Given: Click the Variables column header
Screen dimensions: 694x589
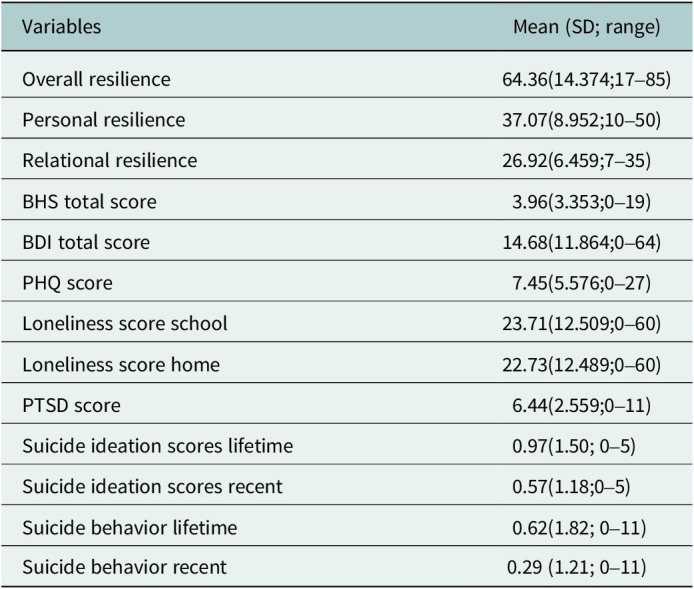Looking at the screenshot, I should (62, 27).
